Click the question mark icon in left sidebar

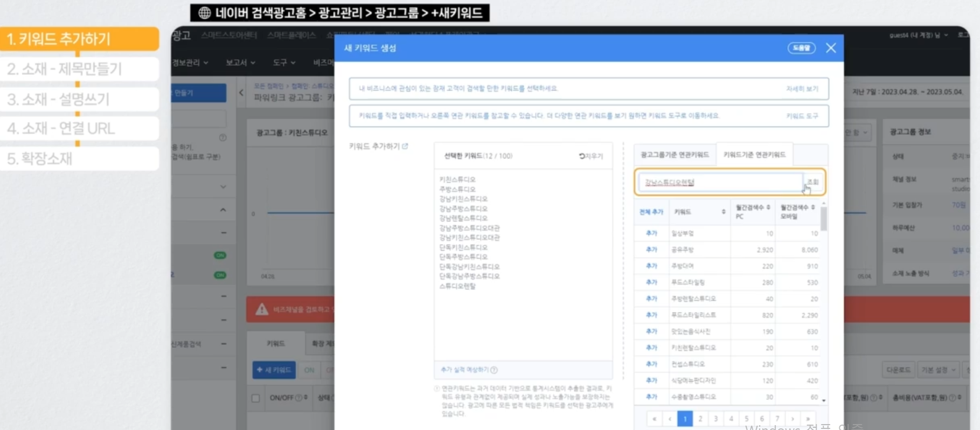coord(223,138)
